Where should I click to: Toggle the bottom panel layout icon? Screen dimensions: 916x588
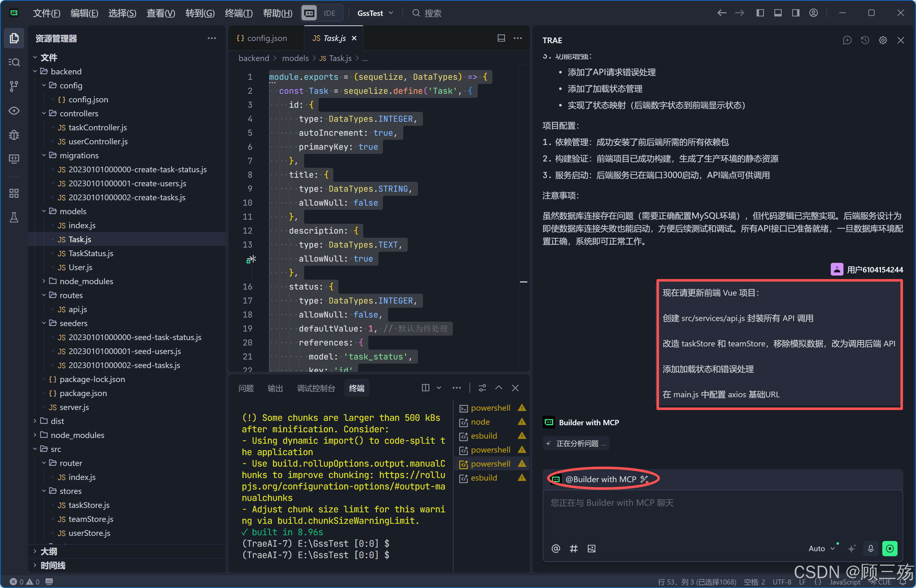[778, 13]
